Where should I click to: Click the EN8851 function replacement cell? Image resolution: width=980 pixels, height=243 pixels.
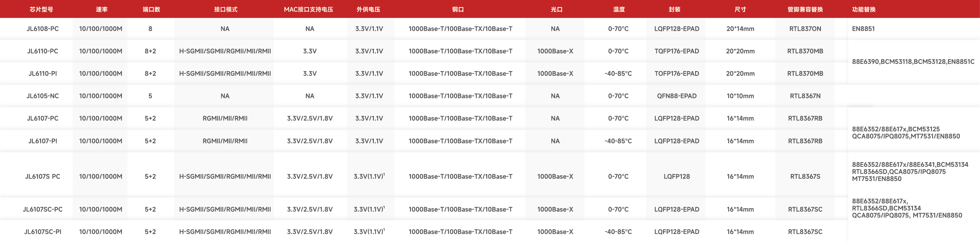click(863, 29)
